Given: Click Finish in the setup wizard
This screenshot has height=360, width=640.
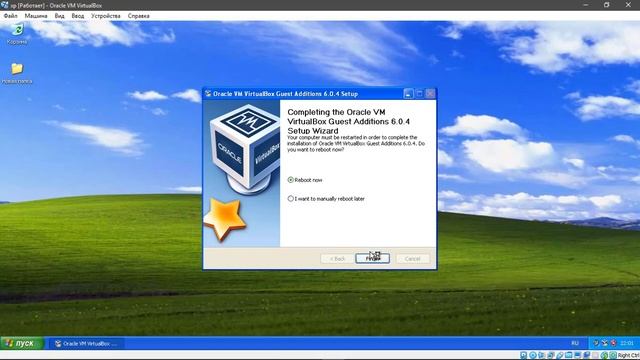Looking at the screenshot, I should [x=372, y=258].
